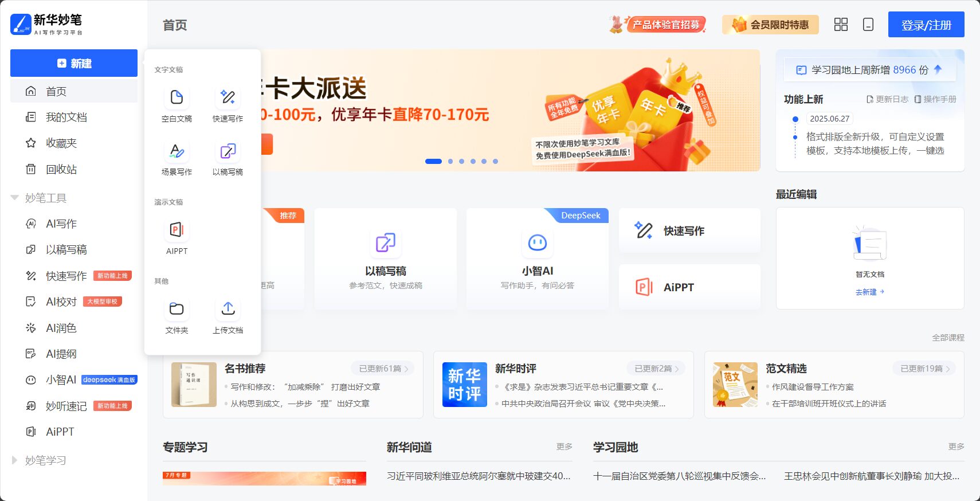Image resolution: width=980 pixels, height=501 pixels.
Task: Open AI提纲 tool in sidebar
Action: pyautogui.click(x=74, y=354)
